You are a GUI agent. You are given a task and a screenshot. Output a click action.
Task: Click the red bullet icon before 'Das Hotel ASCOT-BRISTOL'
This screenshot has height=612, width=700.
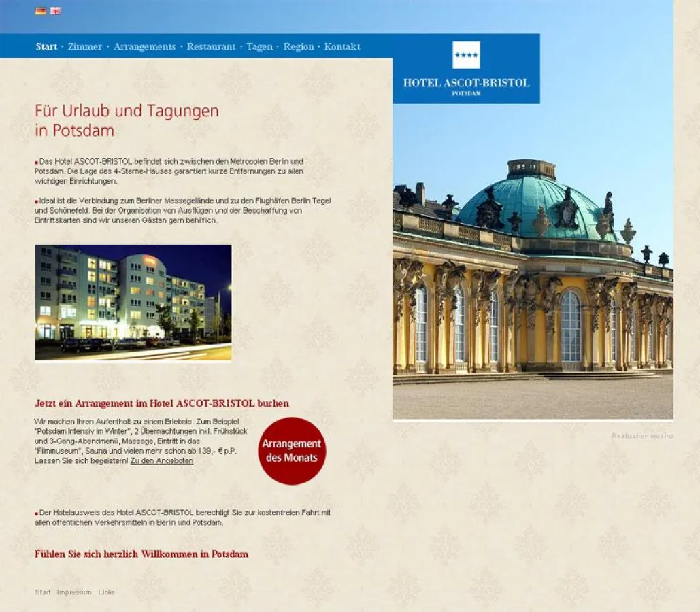tap(36, 162)
